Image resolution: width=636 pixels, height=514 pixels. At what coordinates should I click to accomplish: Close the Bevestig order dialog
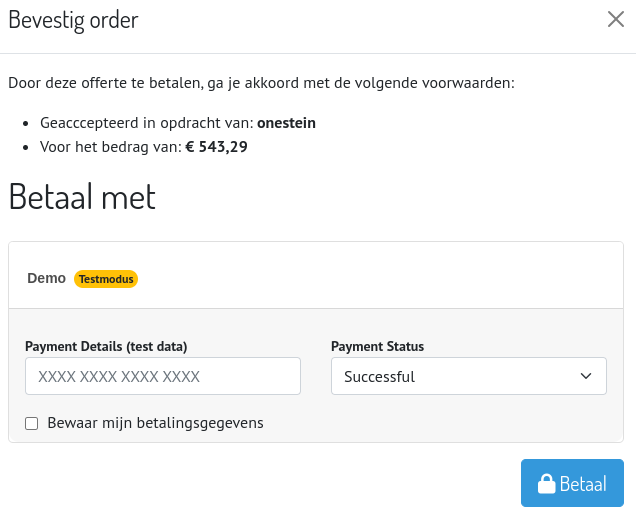616,19
